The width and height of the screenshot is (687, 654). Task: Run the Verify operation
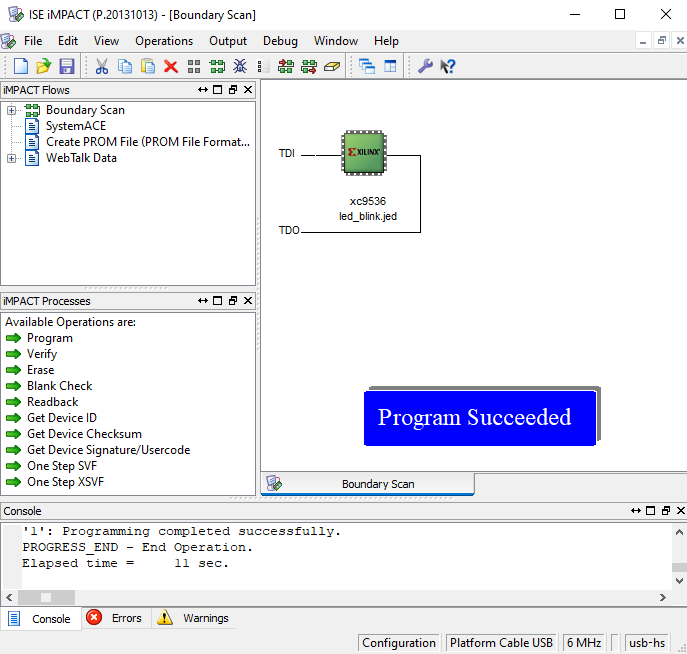point(42,354)
